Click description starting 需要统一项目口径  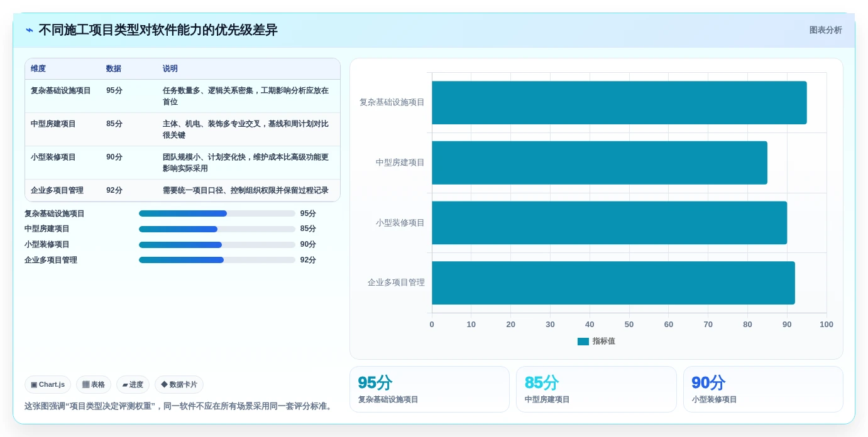[246, 190]
